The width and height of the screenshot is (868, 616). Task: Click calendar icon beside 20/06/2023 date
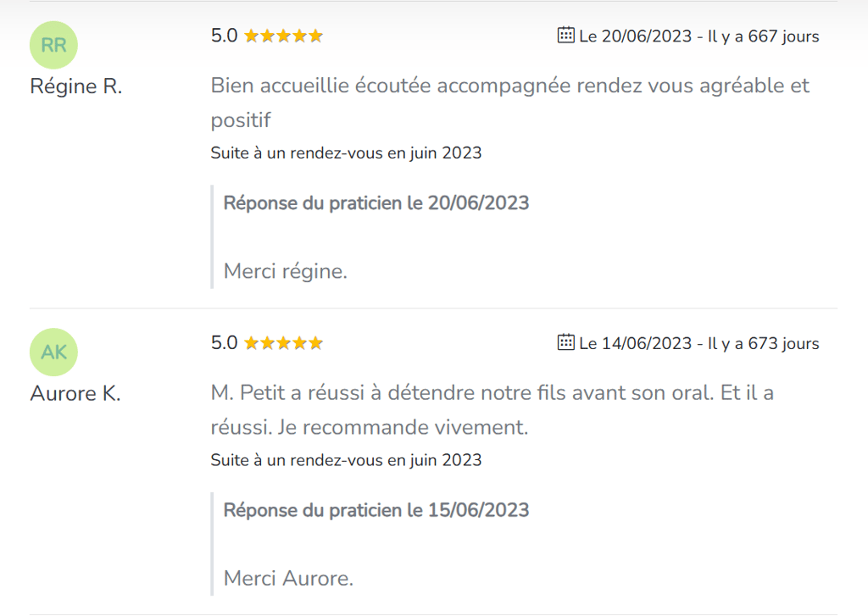(x=565, y=36)
